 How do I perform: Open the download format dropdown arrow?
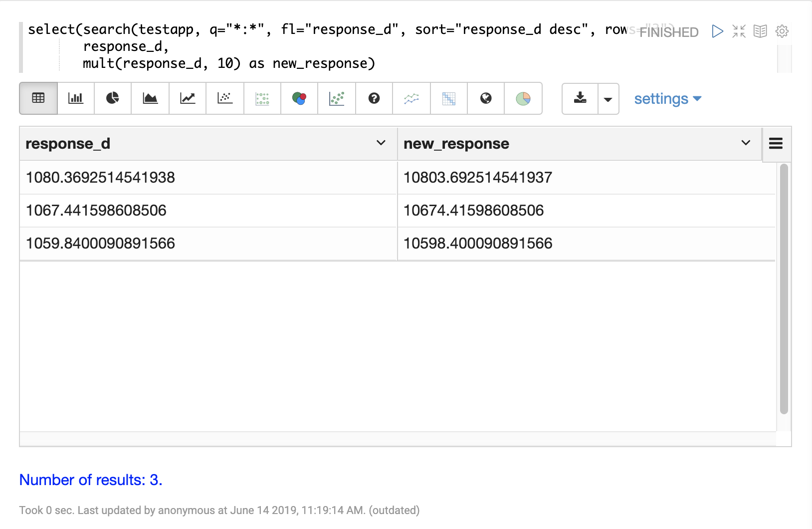click(608, 99)
